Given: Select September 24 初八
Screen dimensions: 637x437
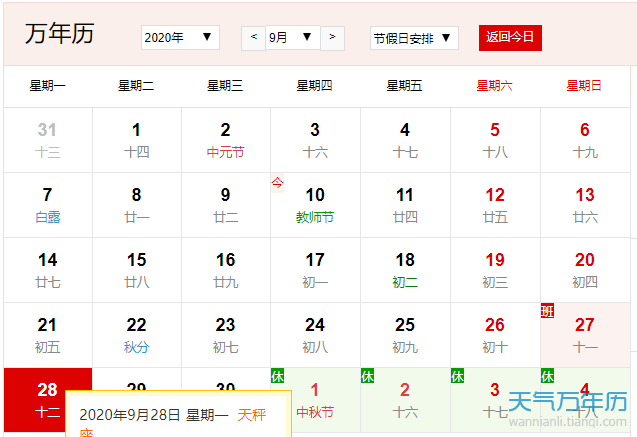Looking at the screenshot, I should 315,335.
